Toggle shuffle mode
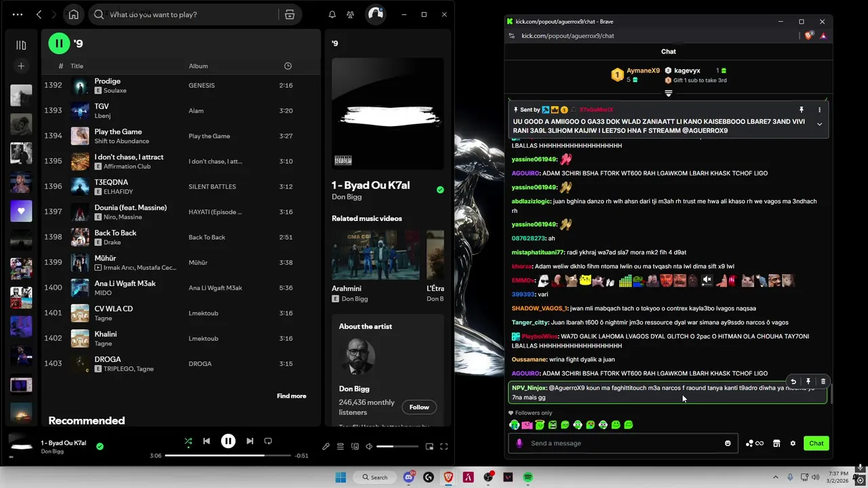The image size is (868, 488). click(x=188, y=441)
